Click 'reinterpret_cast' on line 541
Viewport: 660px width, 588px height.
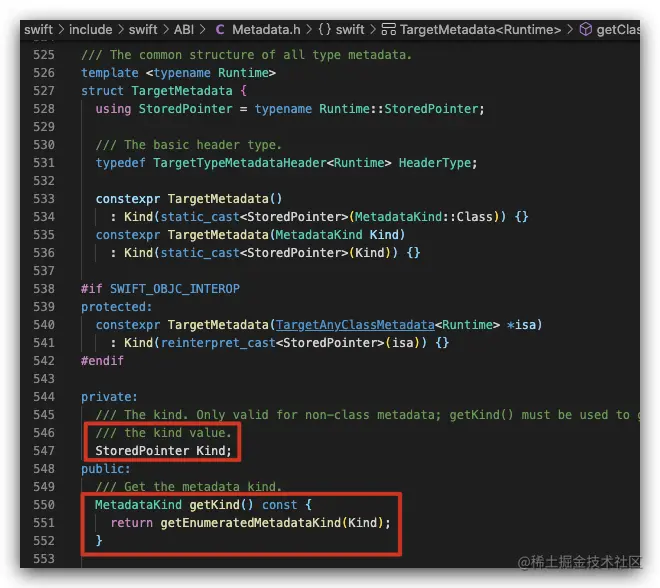[x=218, y=343]
